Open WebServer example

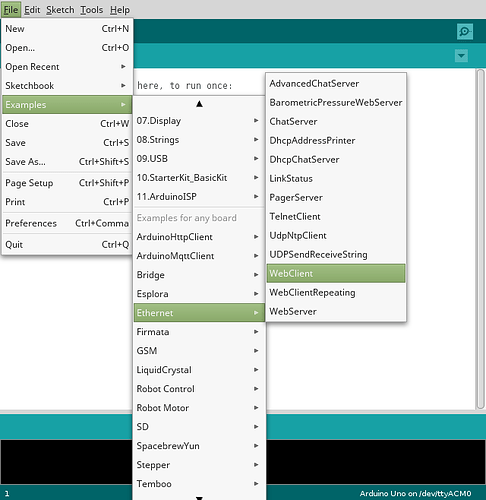click(x=336, y=312)
